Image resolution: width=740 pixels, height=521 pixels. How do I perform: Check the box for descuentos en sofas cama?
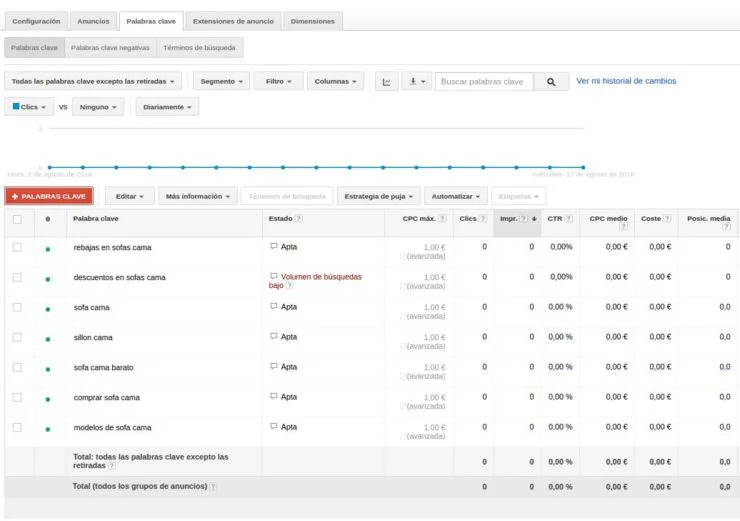pyautogui.click(x=17, y=277)
